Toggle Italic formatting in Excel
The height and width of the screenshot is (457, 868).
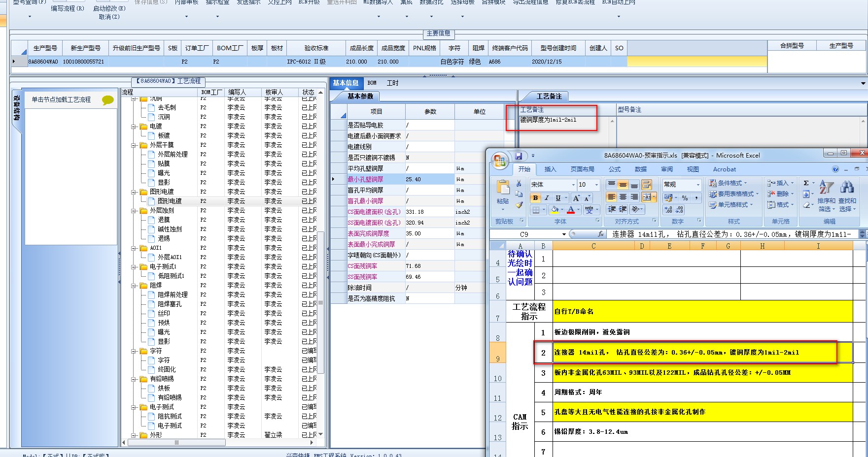coord(547,198)
